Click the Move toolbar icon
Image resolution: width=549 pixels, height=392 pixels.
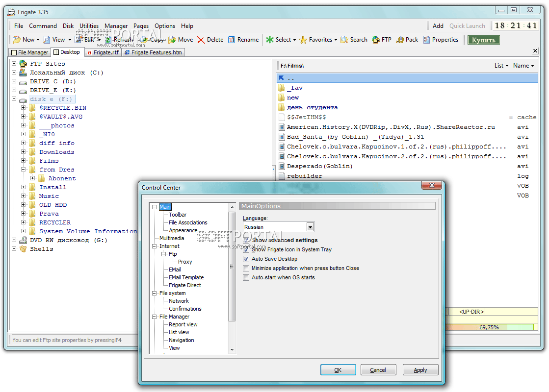click(172, 40)
